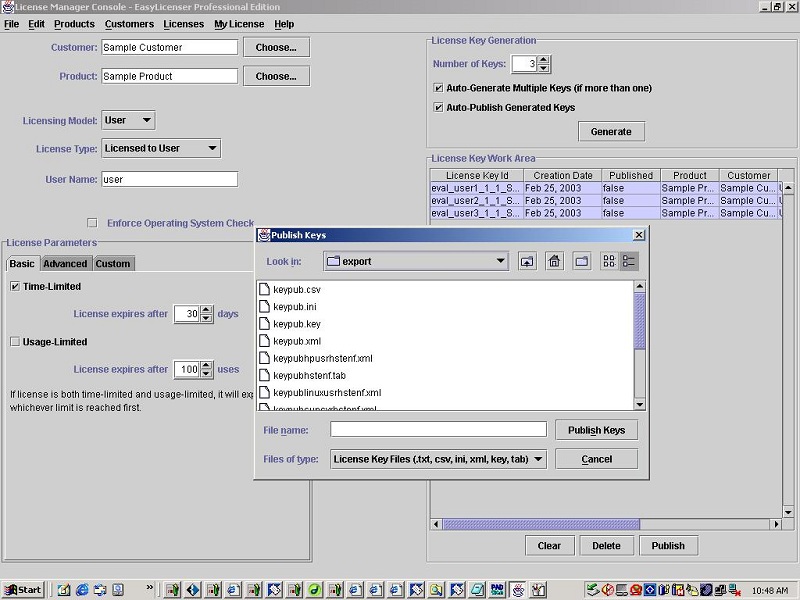Open the My License menu

pos(239,24)
